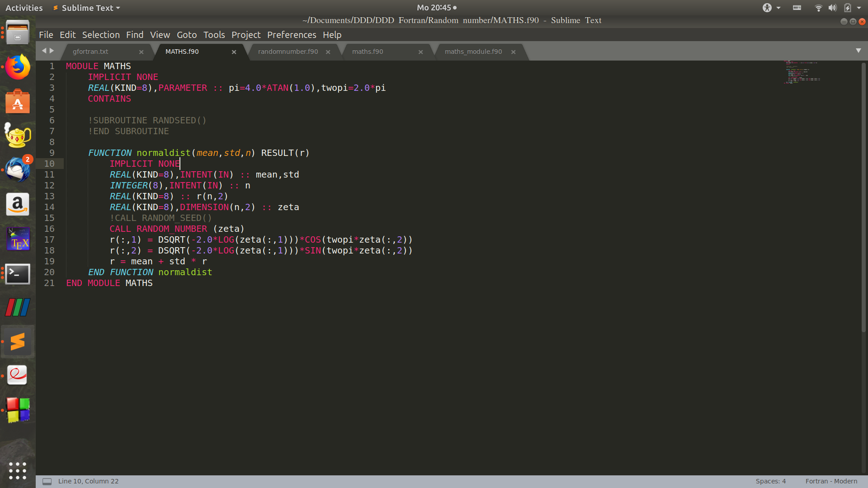Open the Sublime Text app menu
The height and width of the screenshot is (488, 868).
coord(87,8)
